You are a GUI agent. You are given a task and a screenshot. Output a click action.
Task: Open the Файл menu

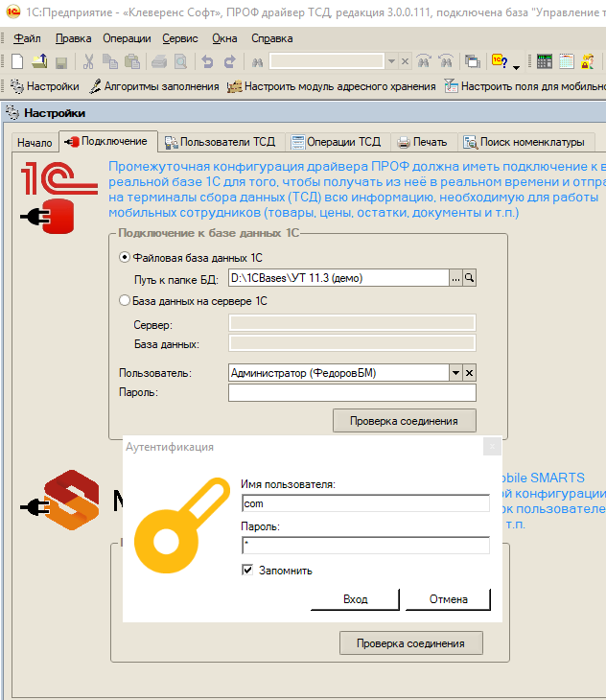[27, 38]
